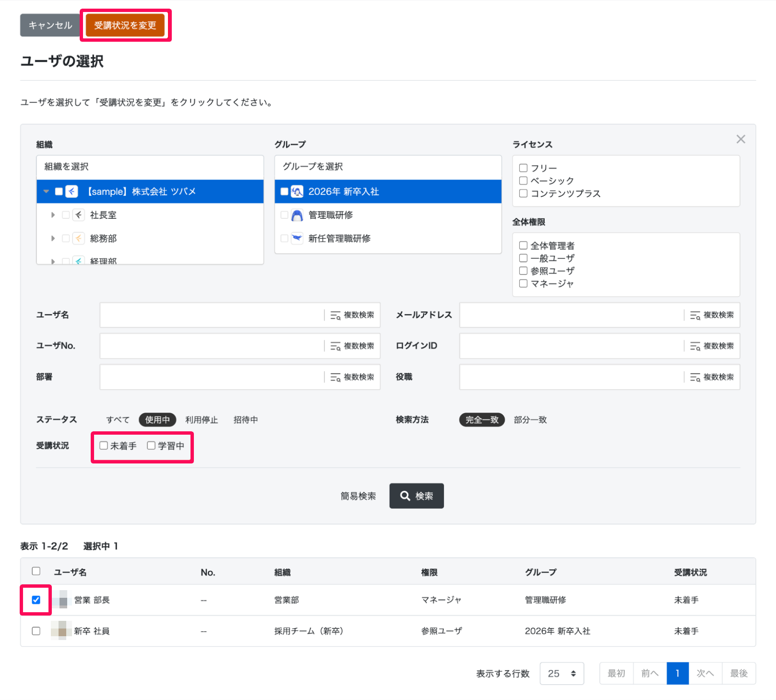
Task: Enable the フリー license checkbox
Action: [x=523, y=168]
